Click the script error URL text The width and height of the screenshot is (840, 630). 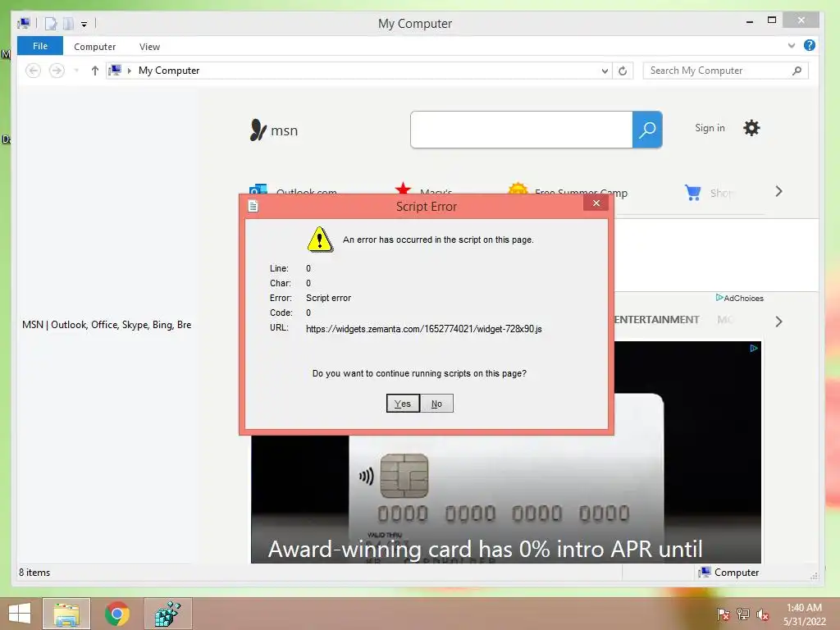point(424,329)
